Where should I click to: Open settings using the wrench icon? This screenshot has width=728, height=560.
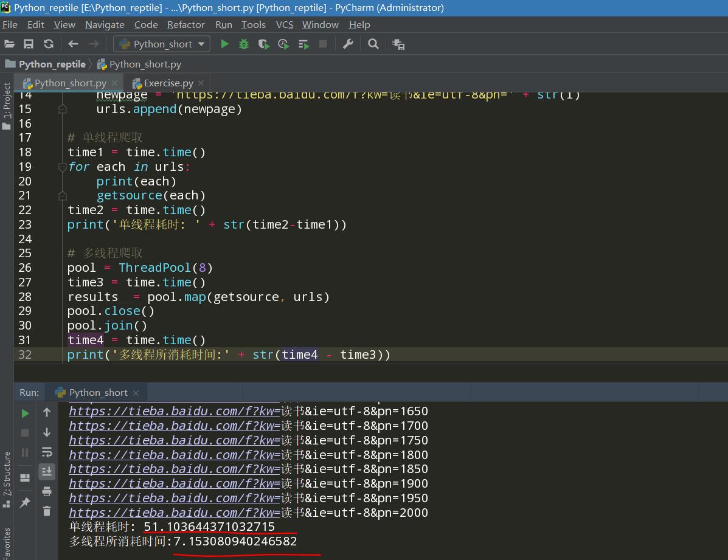[x=348, y=43]
